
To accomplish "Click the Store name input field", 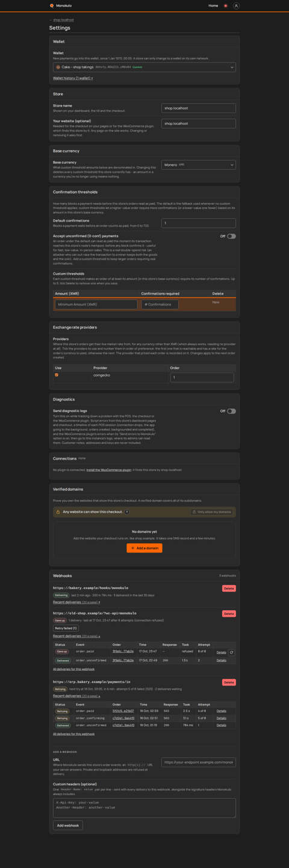I will (x=199, y=108).
